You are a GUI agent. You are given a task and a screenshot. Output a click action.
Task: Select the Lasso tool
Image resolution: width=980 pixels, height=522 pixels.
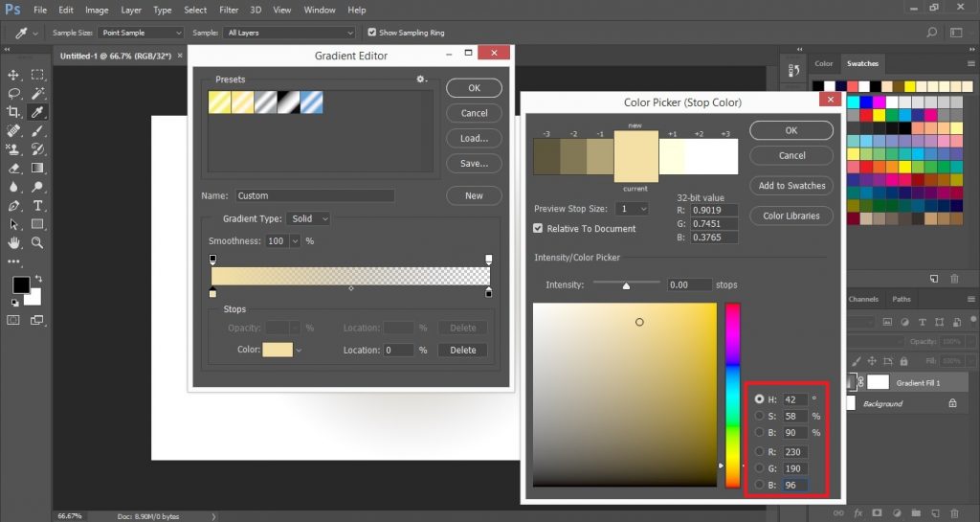click(13, 94)
